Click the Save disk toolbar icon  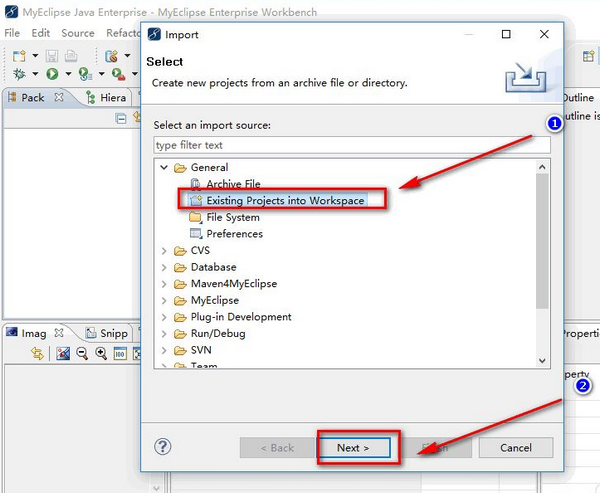point(53,55)
